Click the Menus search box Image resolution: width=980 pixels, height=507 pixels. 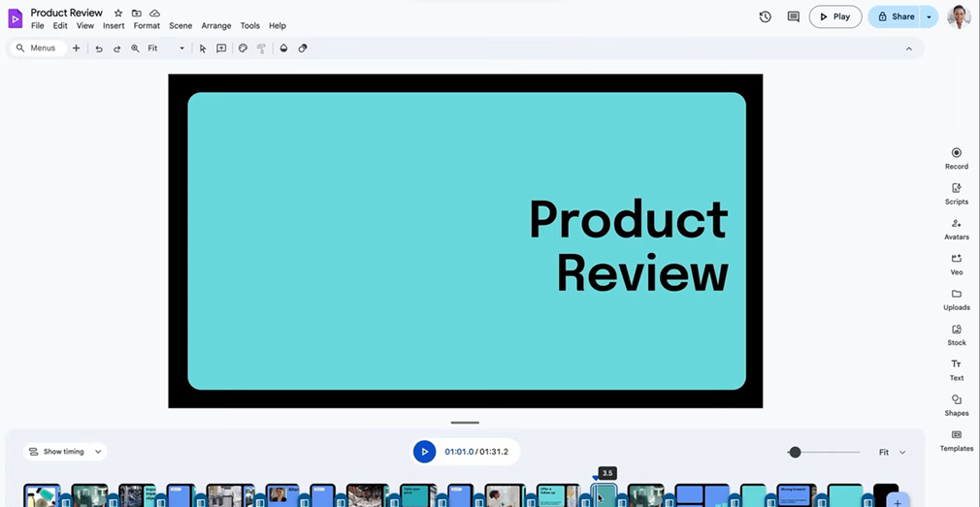[x=38, y=48]
